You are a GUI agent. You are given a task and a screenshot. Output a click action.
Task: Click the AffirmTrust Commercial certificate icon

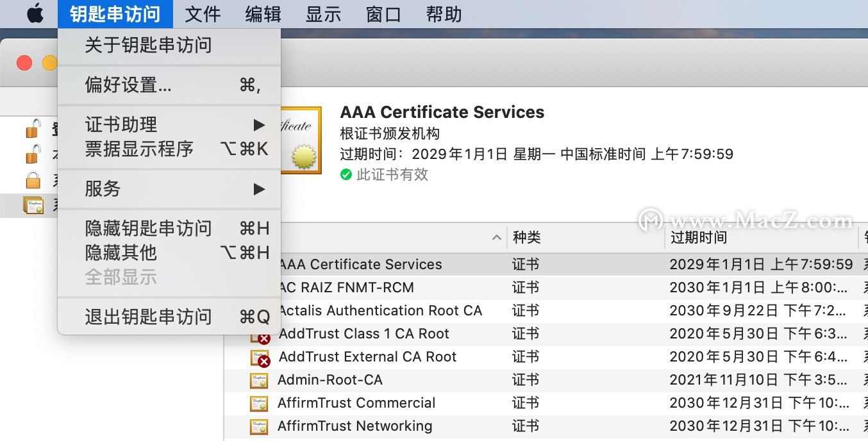coord(259,403)
